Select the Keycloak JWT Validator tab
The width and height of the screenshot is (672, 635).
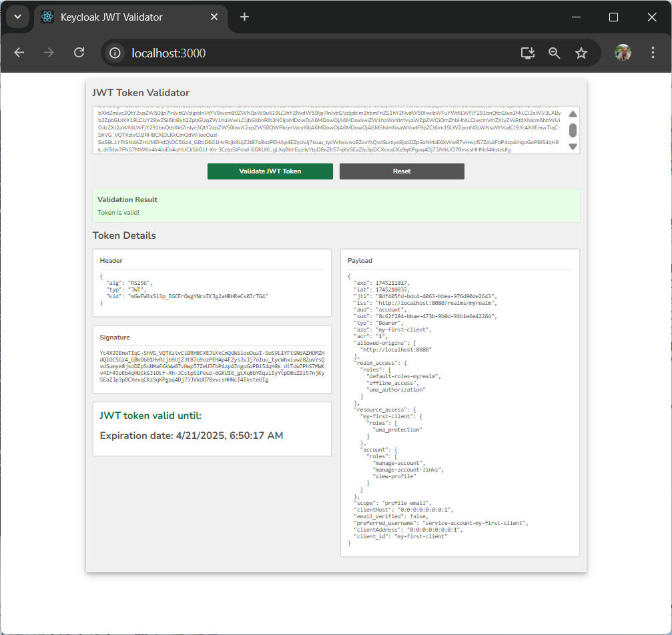[130, 17]
